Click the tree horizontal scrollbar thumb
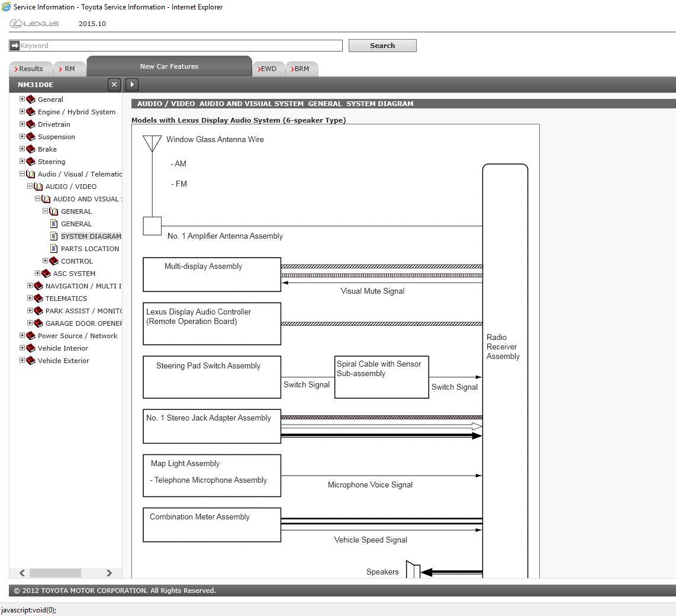Screen dimensions: 676x616 pos(55,573)
